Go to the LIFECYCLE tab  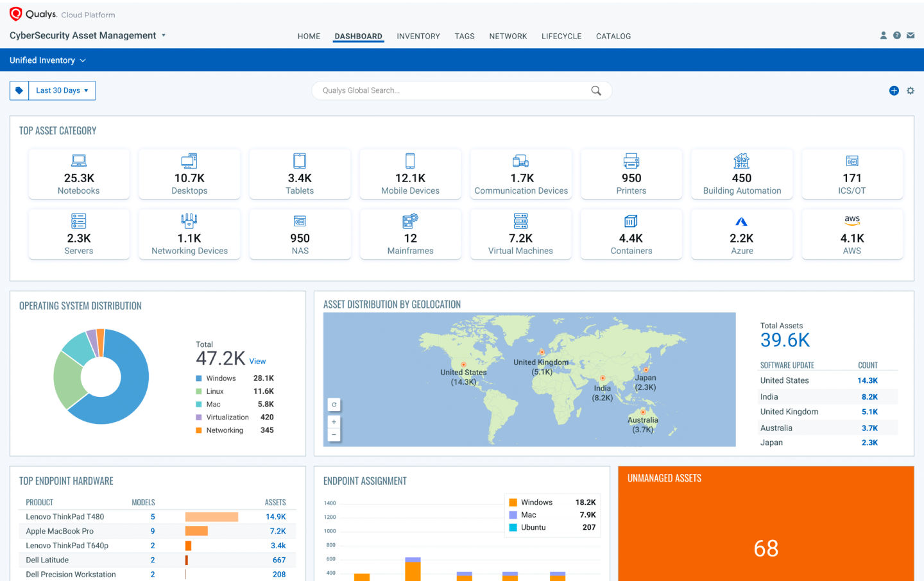pos(561,37)
